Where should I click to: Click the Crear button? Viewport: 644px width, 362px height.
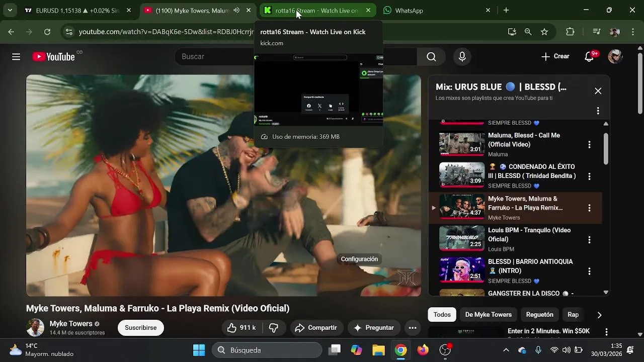(x=555, y=56)
